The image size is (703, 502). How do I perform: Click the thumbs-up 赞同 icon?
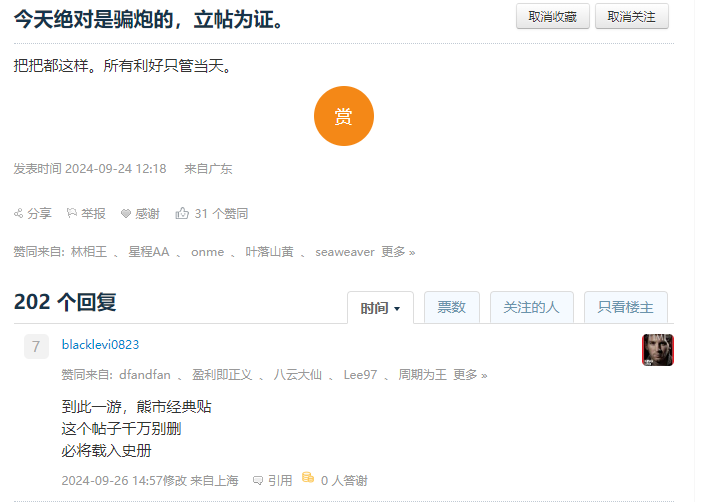(182, 213)
